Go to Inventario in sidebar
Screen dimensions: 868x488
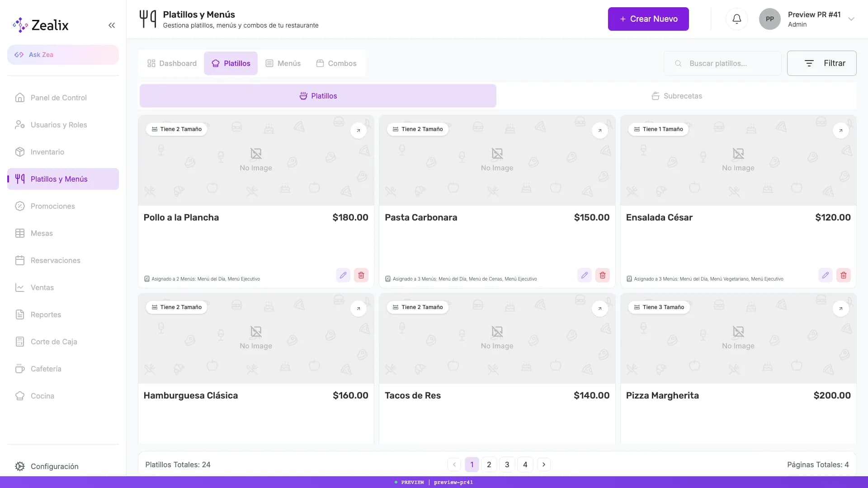click(x=63, y=152)
